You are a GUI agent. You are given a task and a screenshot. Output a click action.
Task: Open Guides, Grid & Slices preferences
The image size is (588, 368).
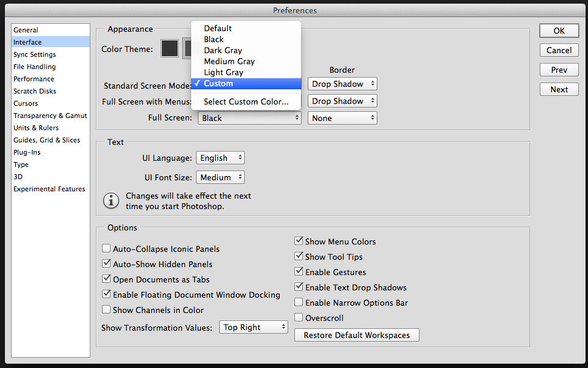coord(51,140)
